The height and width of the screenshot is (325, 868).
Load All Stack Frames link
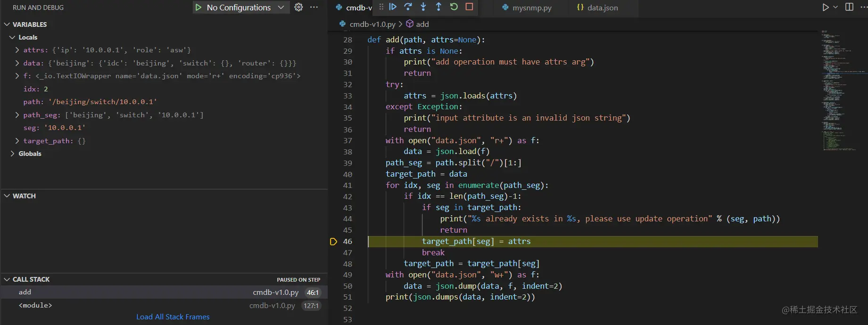(173, 317)
